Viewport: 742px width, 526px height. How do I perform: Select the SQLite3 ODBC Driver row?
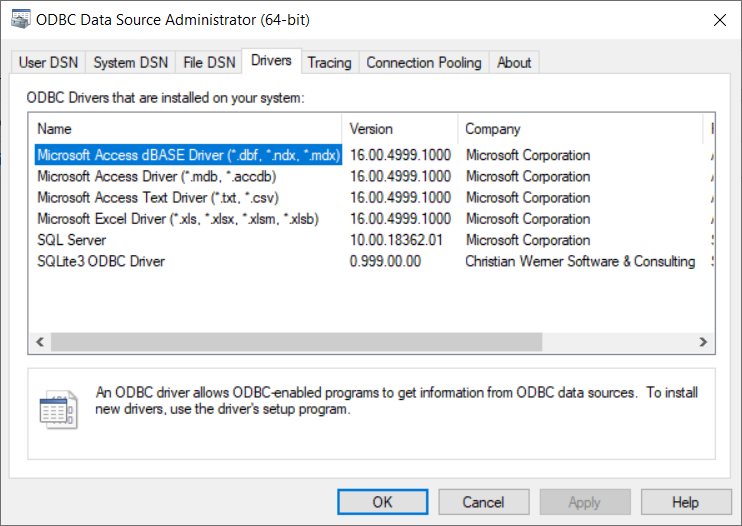tap(101, 261)
